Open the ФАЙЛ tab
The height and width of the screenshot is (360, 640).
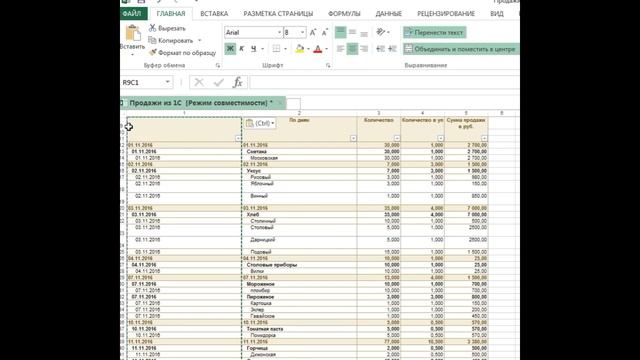pyautogui.click(x=132, y=13)
